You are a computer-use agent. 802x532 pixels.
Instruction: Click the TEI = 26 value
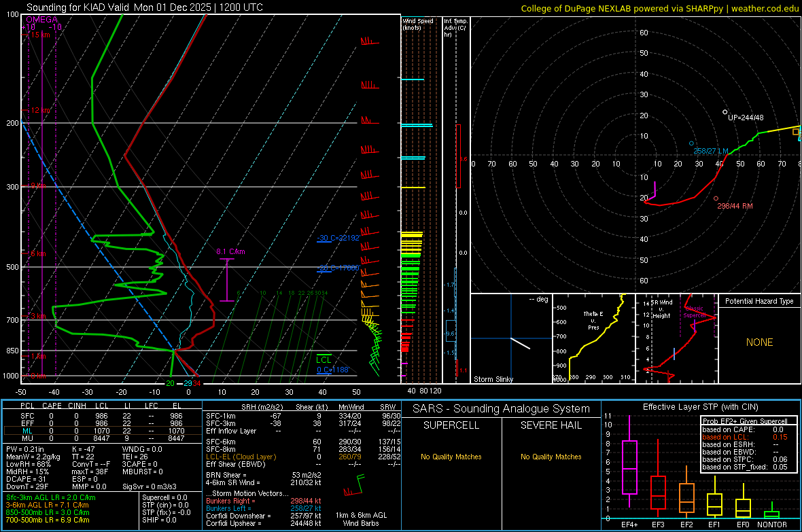135,457
